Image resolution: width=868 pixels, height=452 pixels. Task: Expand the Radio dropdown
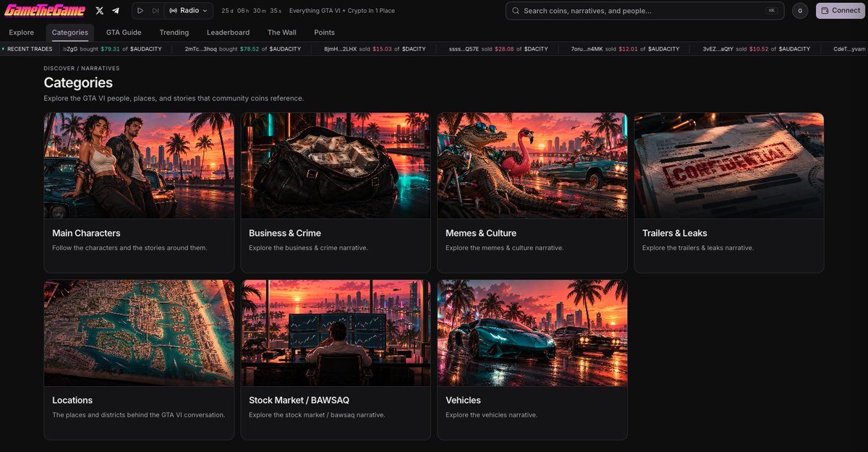click(188, 11)
